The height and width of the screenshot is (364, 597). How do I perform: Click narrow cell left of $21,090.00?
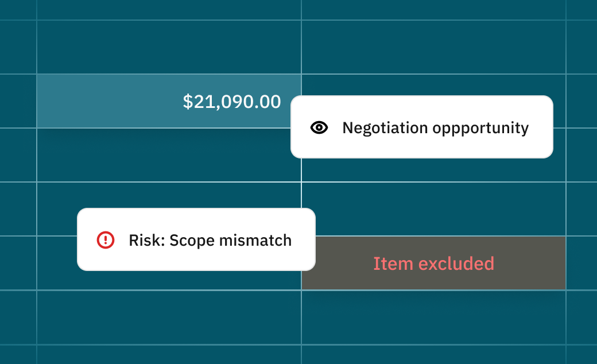point(18,101)
